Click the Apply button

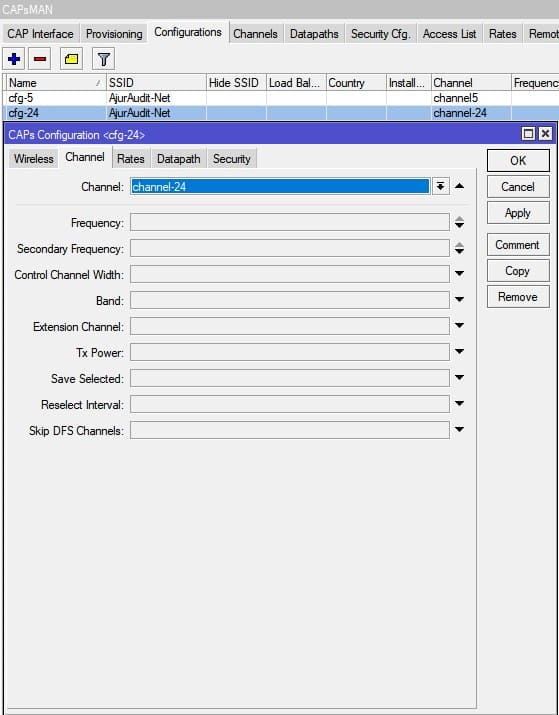518,213
